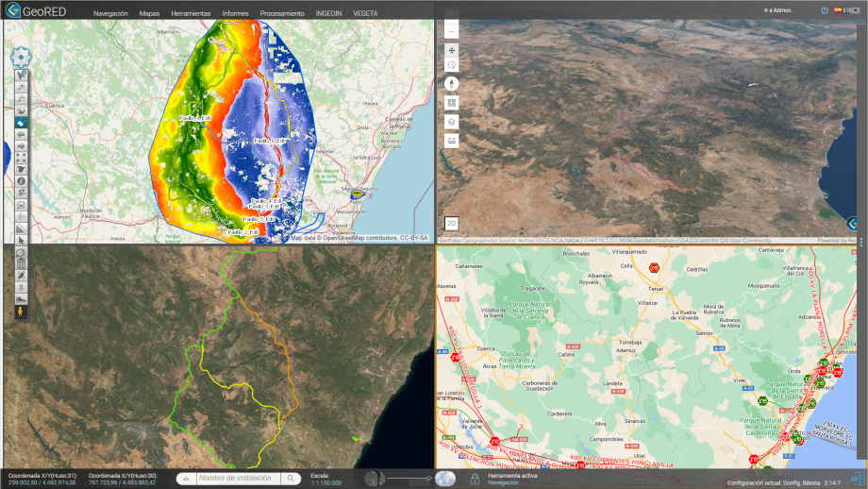This screenshot has width=868, height=489.
Task: Select the rotate tool in 3D view
Action: (x=452, y=65)
